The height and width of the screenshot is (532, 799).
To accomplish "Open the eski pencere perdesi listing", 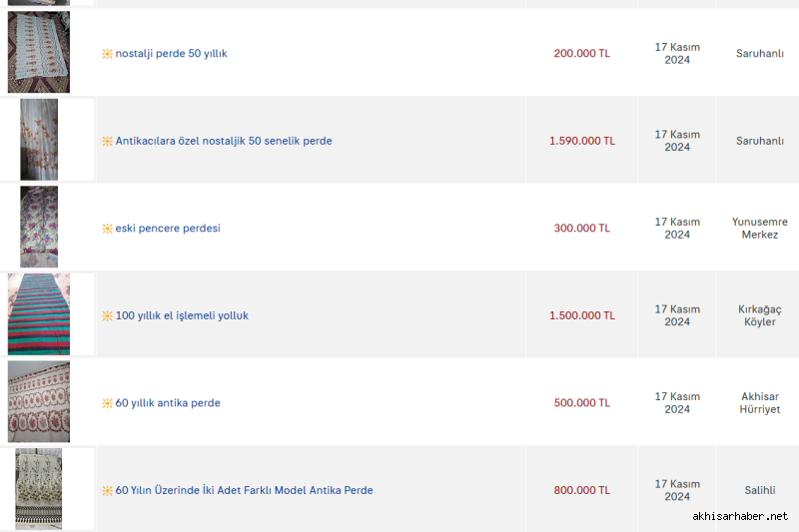I will [168, 229].
